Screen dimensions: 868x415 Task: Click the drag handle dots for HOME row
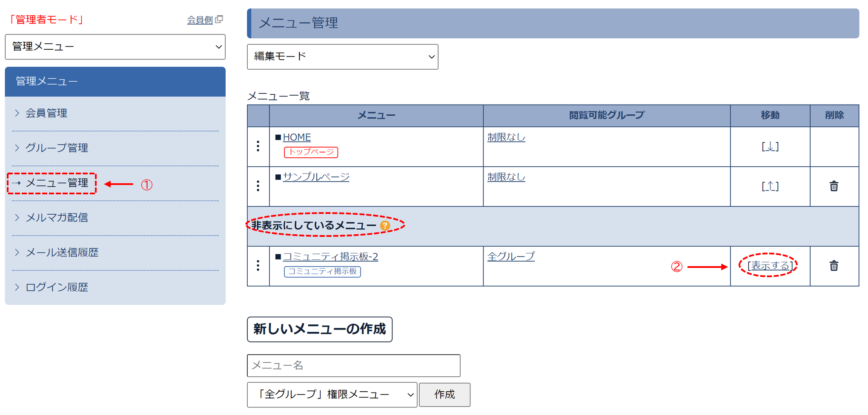pyautogui.click(x=258, y=146)
